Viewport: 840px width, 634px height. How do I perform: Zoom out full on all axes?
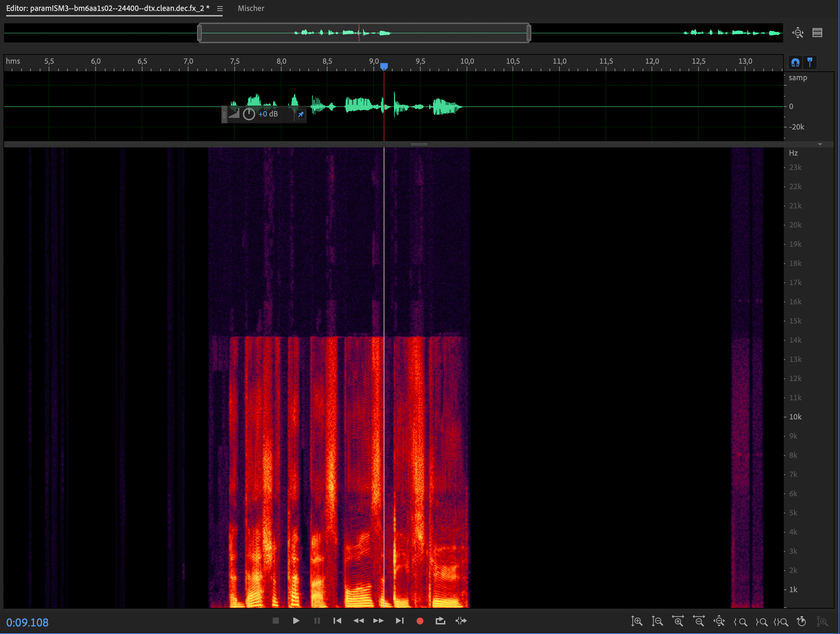point(719,621)
